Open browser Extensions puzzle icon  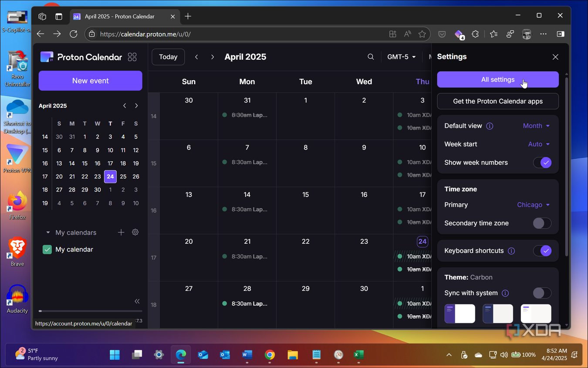pos(475,34)
